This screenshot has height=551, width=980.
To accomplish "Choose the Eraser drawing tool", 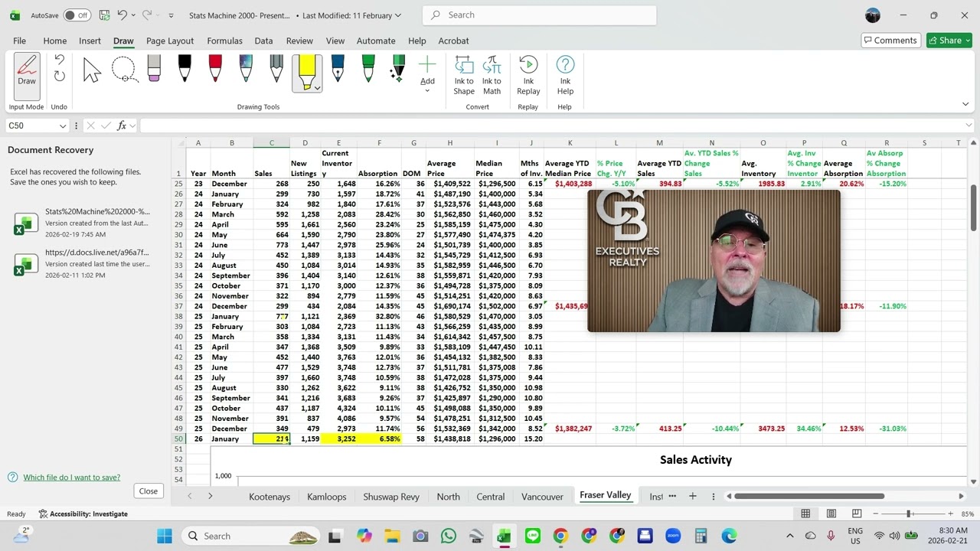I will [x=154, y=69].
